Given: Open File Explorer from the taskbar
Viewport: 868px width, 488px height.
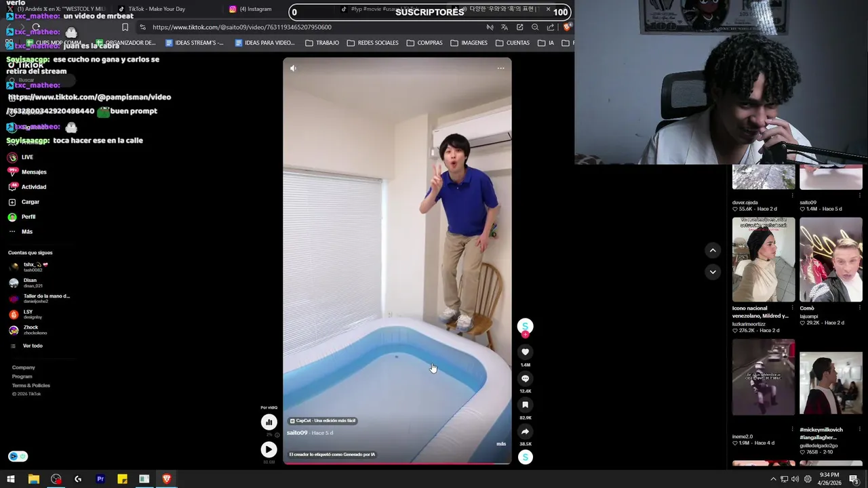Looking at the screenshot, I should [33, 479].
